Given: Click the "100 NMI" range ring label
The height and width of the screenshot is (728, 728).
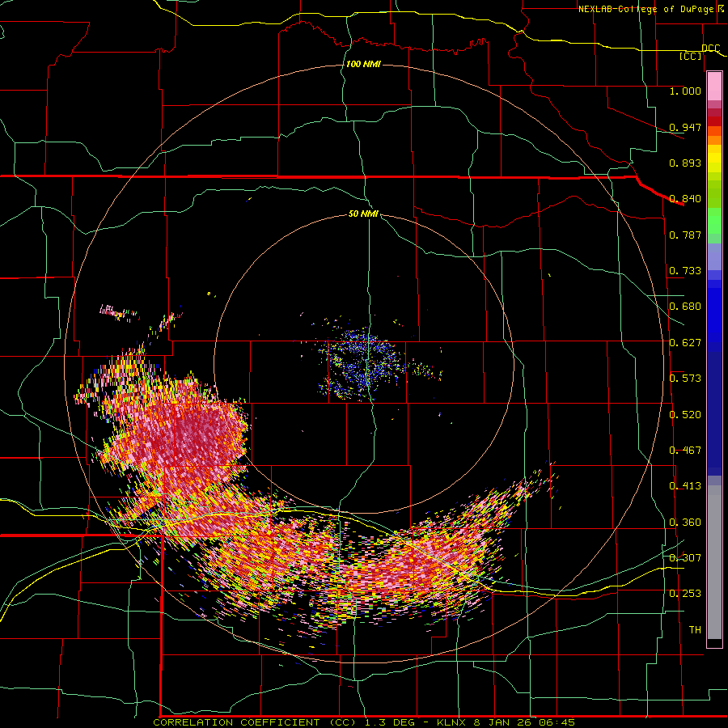Looking at the screenshot, I should pos(363,64).
